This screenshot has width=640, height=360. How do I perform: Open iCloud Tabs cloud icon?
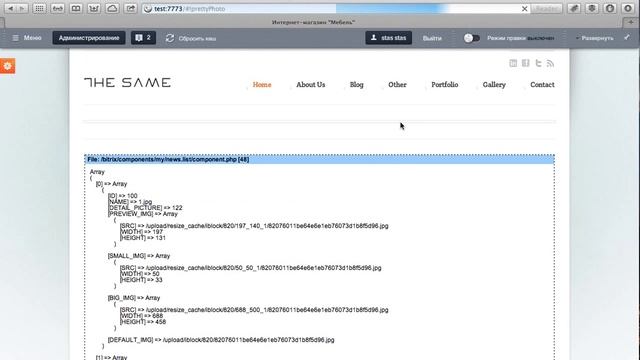112,9
